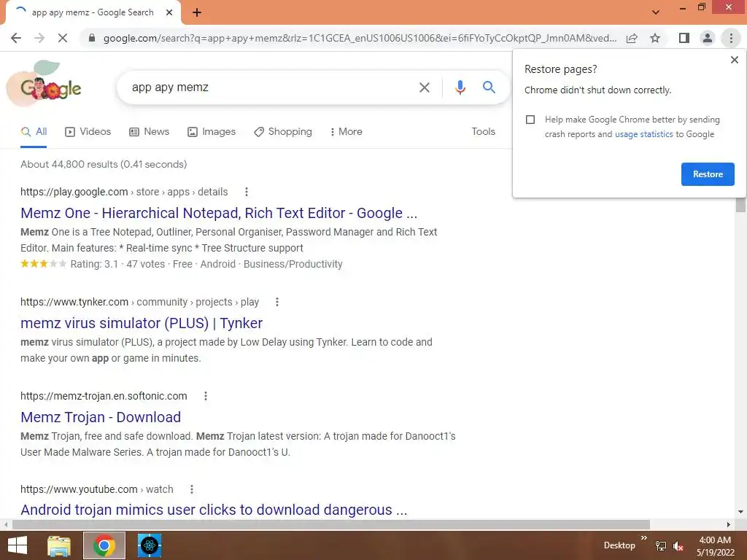
Task: Open the atom app on taskbar
Action: 150,545
